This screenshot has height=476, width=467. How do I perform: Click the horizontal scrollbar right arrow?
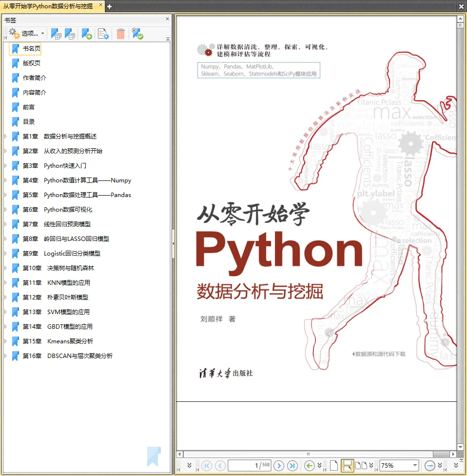[x=453, y=454]
